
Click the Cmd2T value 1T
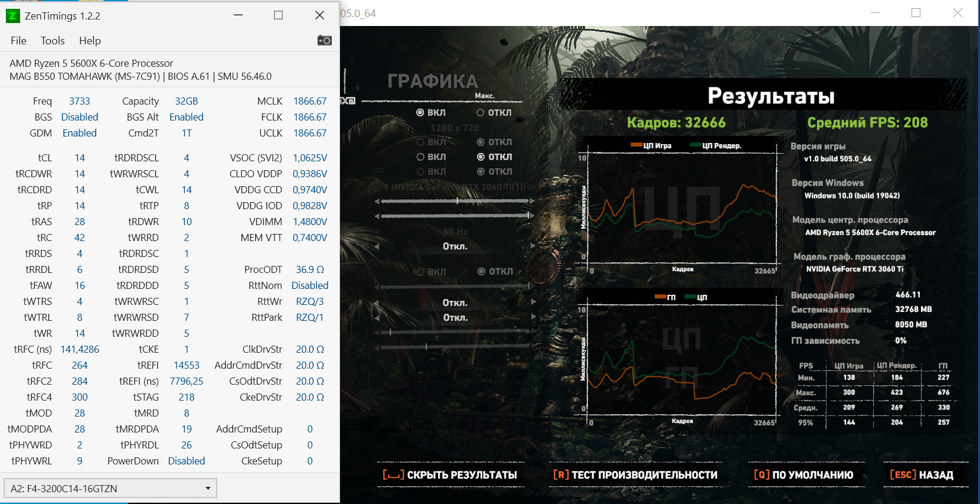click(187, 133)
